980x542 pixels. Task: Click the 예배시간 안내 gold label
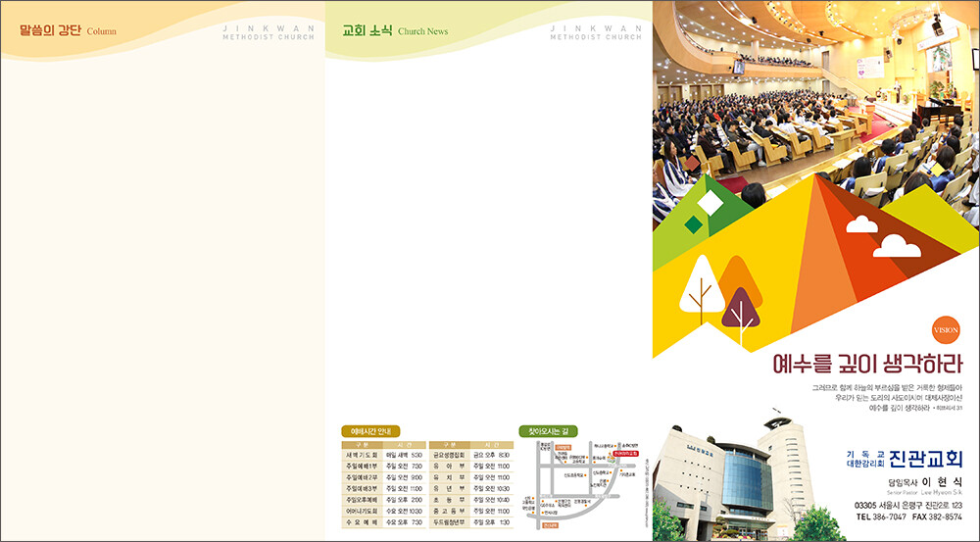(370, 431)
